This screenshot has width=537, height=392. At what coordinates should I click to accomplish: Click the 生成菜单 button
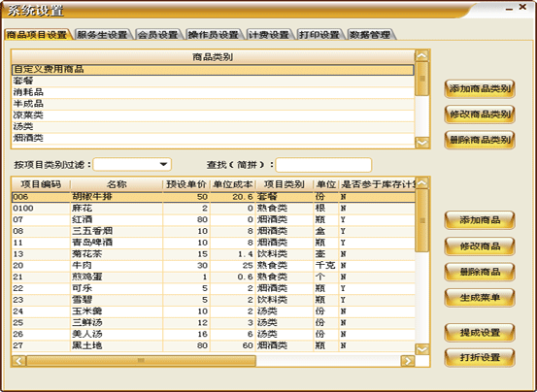click(480, 298)
